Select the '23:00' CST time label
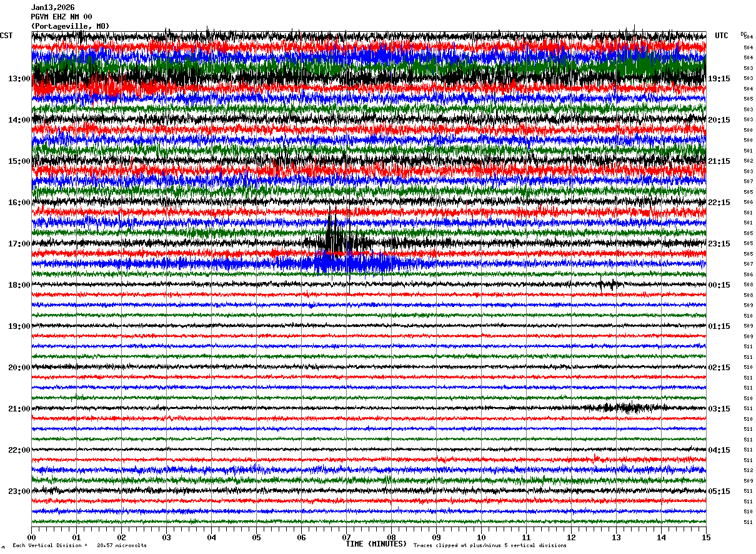756x554 pixels. pos(19,491)
